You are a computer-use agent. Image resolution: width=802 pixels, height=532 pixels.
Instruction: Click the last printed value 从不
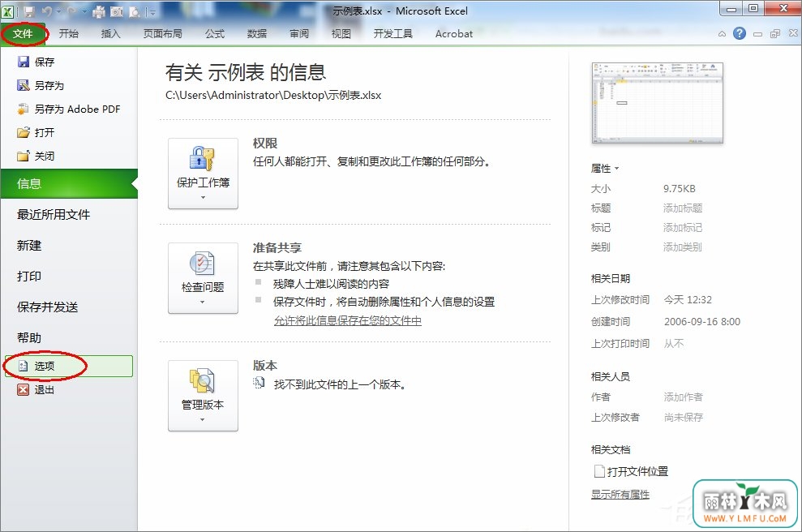point(674,343)
